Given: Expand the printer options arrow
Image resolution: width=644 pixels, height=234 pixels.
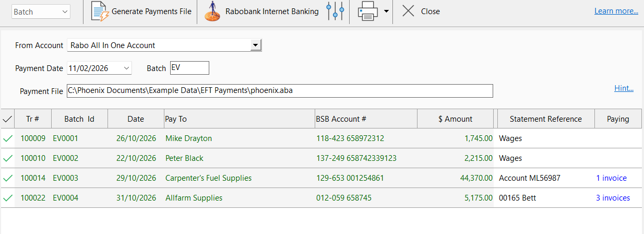Looking at the screenshot, I should tap(387, 11).
